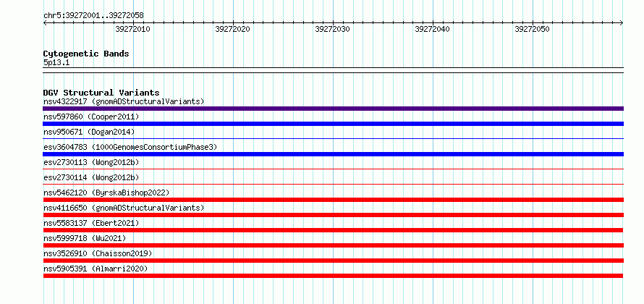Click the esv3604783 1000GenomesConsortiumPhase3 label
Image resolution: width=644 pixels, height=304 pixels.
[130, 147]
